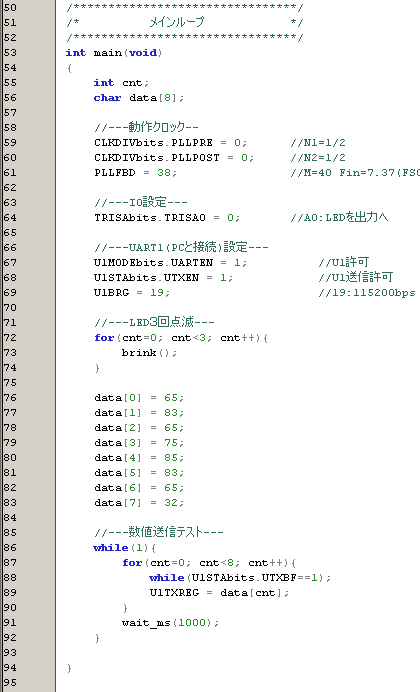Click 'char data[8];' declaration
This screenshot has height=692, width=420.
(139, 98)
